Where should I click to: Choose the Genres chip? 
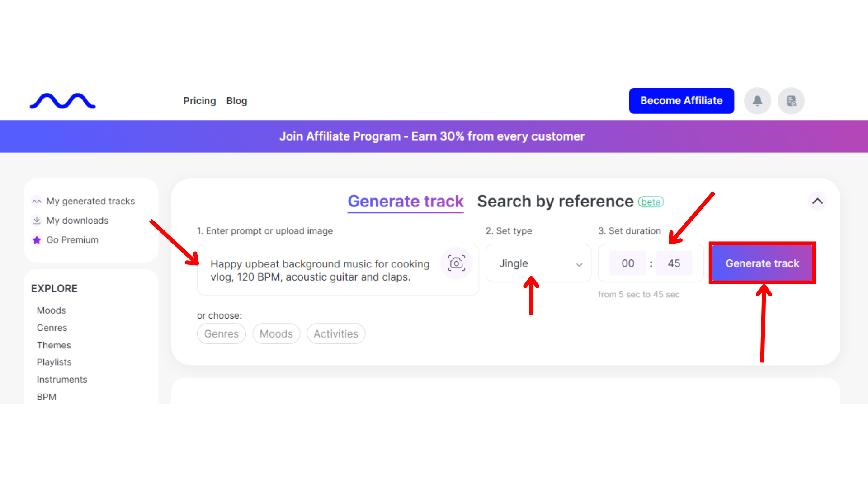coord(221,334)
